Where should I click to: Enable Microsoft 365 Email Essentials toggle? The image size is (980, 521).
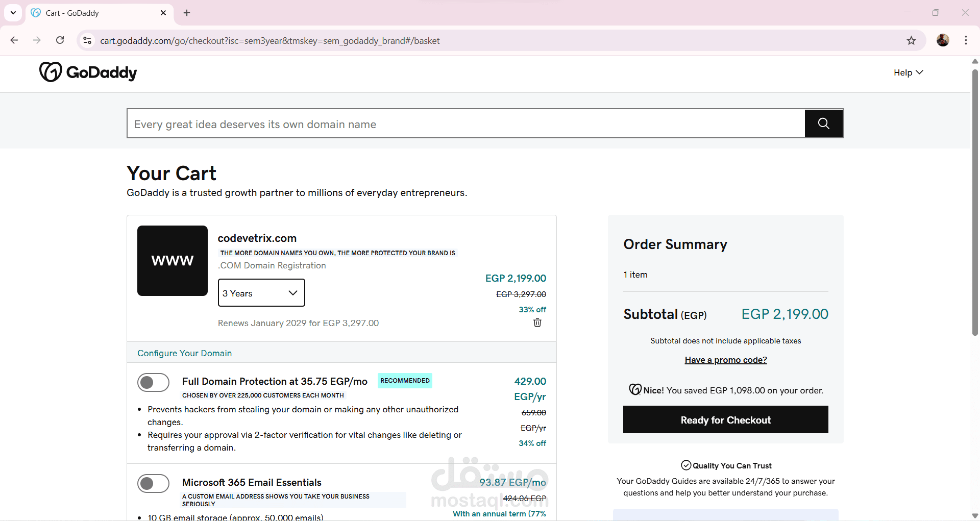153,483
